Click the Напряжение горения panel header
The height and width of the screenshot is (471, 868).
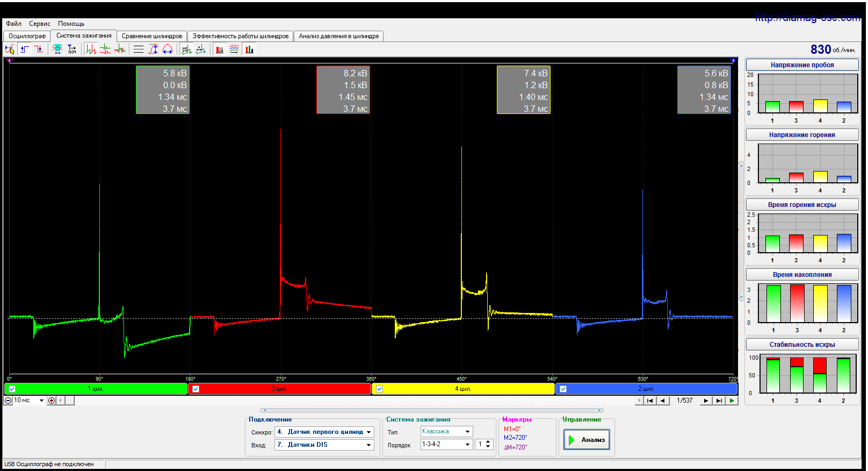coord(802,135)
